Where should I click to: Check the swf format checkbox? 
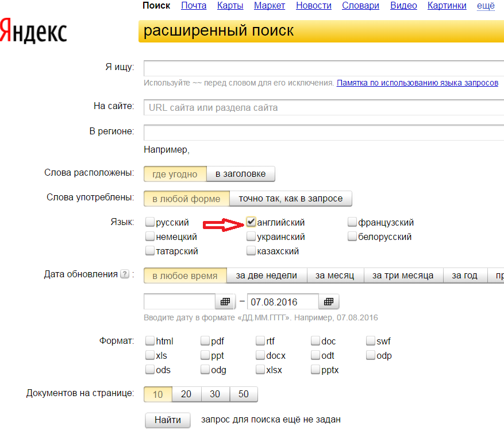[371, 341]
